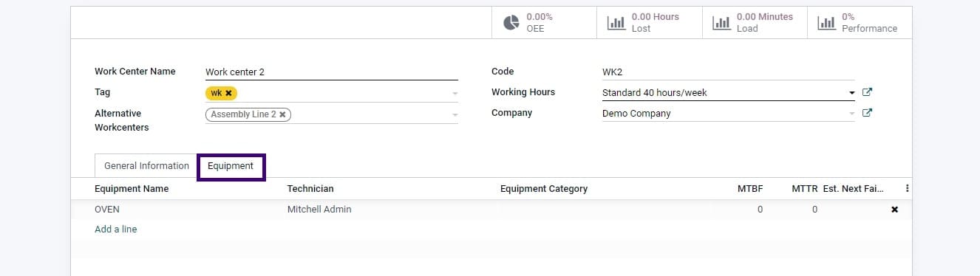Viewport: 980px width, 276px height.
Task: Remove the Assembly Line 2 workcenter tag
Action: (282, 115)
